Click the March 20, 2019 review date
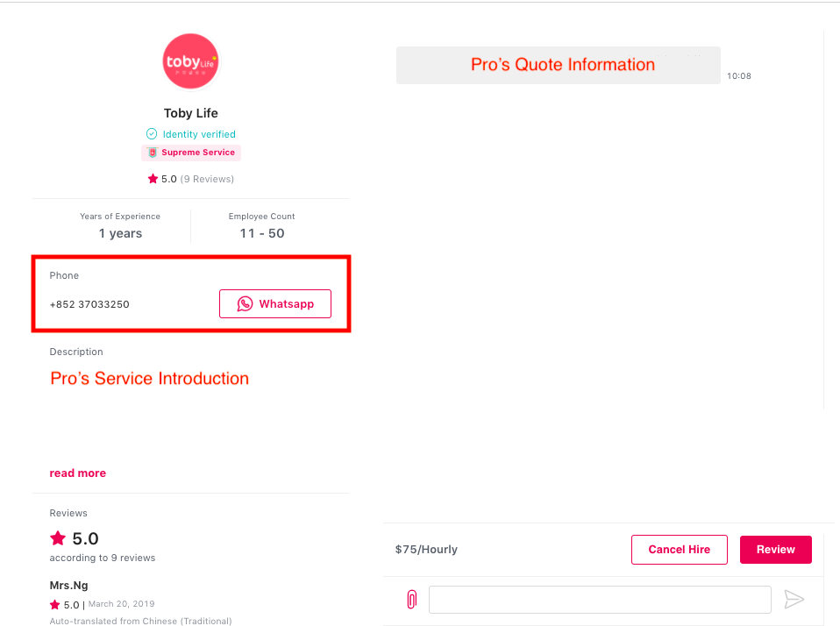 coord(122,604)
